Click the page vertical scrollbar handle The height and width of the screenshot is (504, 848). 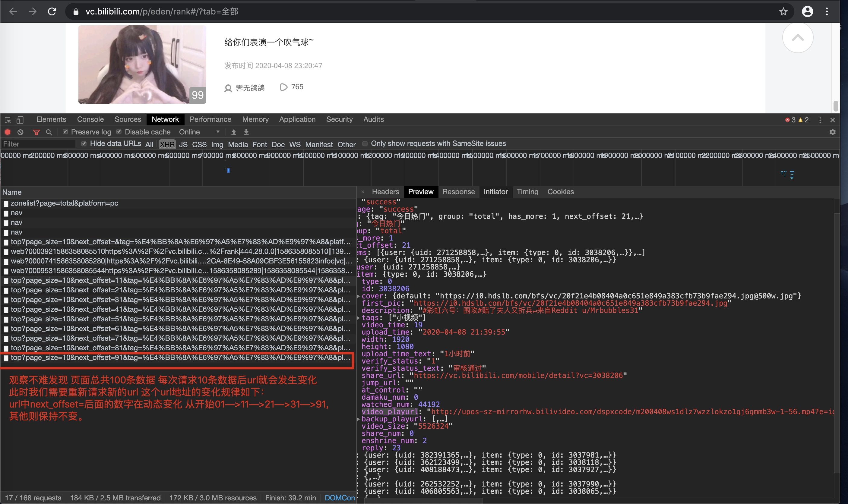tap(836, 106)
